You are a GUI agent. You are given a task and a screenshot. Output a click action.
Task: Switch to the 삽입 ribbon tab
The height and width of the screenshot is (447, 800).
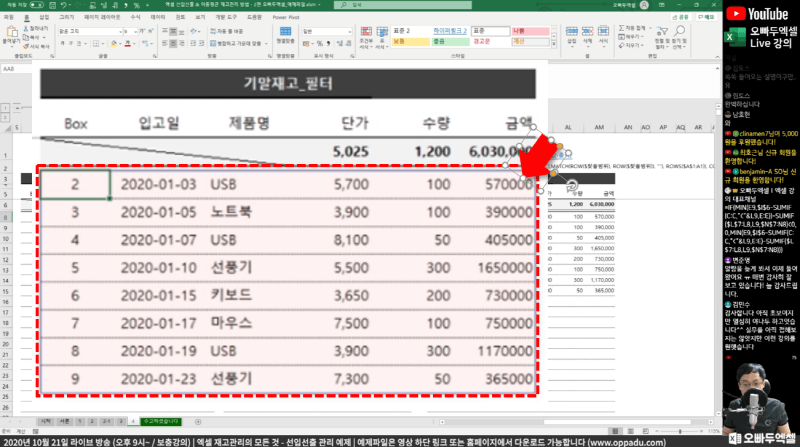coord(44,17)
